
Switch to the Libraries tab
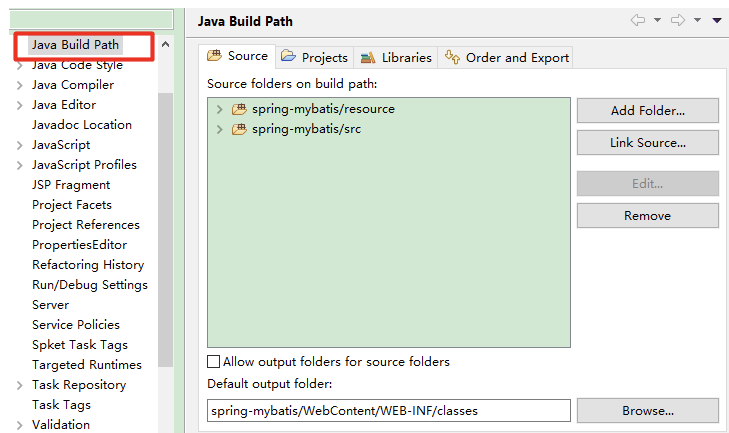[396, 58]
